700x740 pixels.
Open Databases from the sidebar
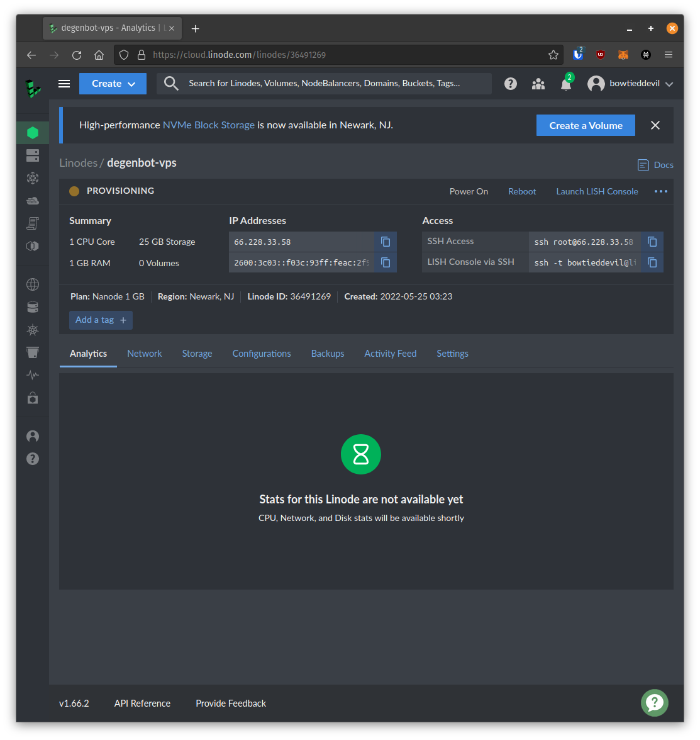coord(33,307)
